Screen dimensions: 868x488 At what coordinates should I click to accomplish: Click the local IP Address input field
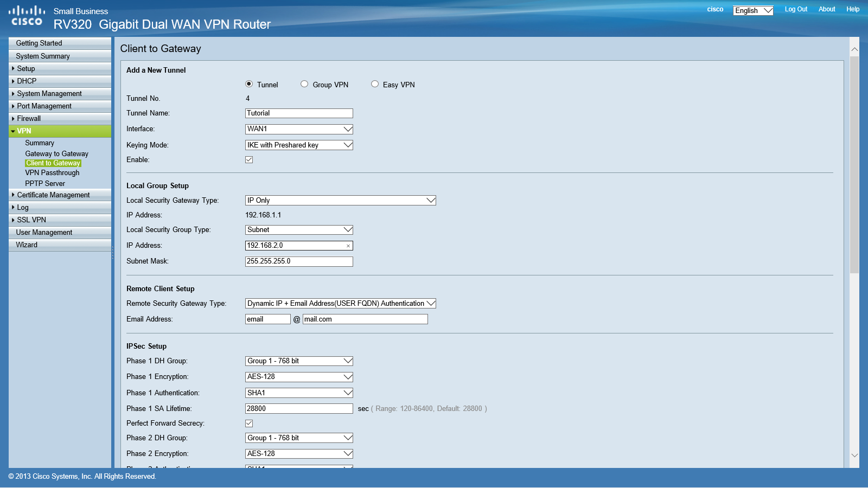[299, 246]
